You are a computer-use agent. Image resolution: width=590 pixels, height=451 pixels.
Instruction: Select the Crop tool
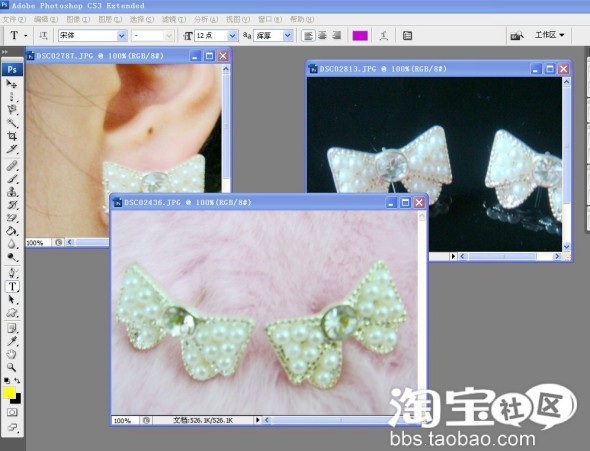(12, 136)
